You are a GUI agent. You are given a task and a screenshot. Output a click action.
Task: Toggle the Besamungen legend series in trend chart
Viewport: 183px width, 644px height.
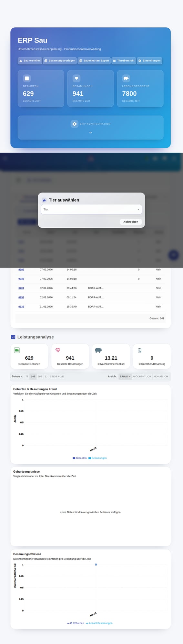point(97,458)
